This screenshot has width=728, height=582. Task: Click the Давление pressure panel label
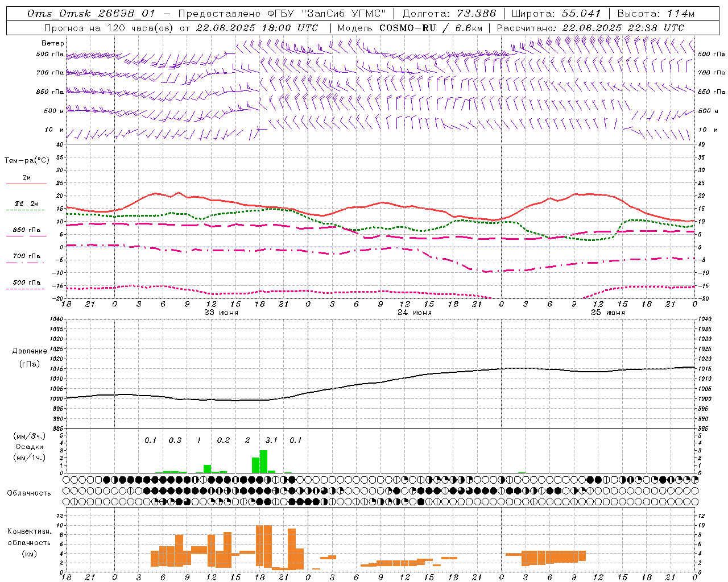coord(30,351)
